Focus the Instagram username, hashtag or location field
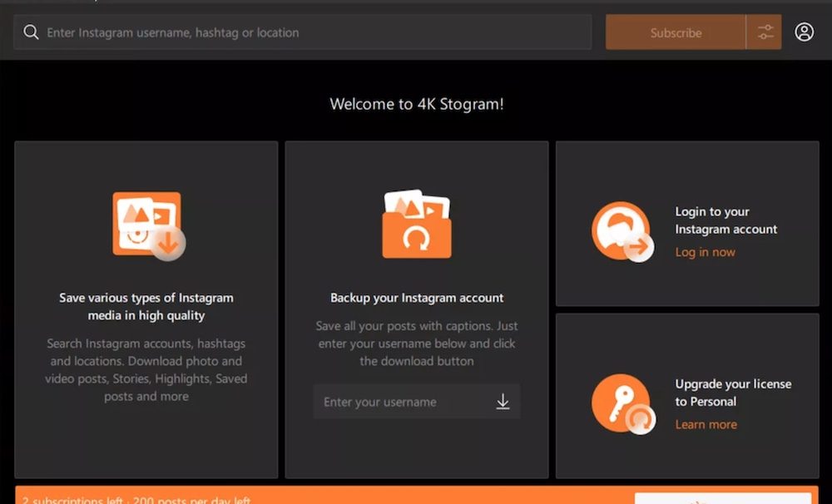 pos(303,32)
